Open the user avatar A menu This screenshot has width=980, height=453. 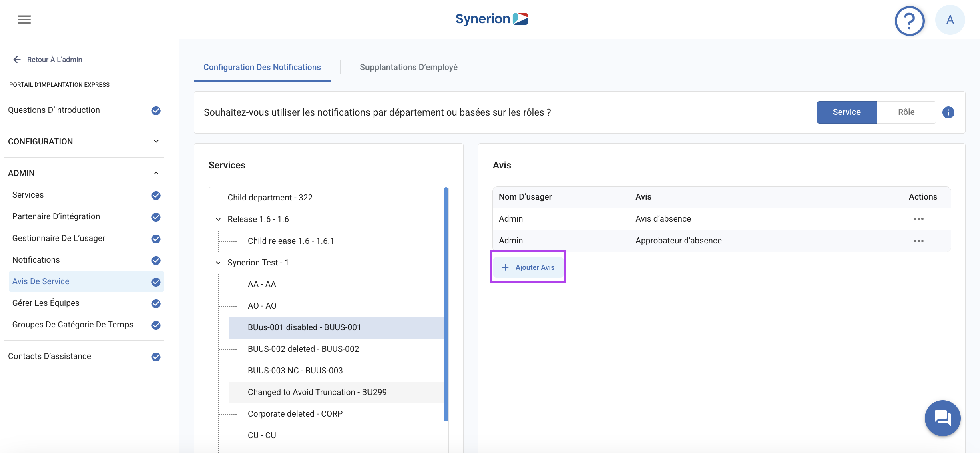click(x=950, y=20)
